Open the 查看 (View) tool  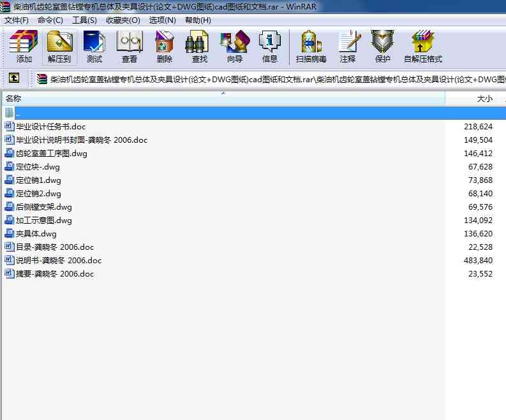click(x=130, y=47)
